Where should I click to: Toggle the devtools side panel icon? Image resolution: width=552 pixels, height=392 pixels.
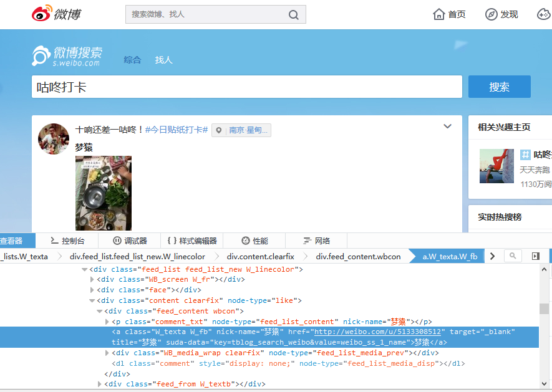pos(535,256)
